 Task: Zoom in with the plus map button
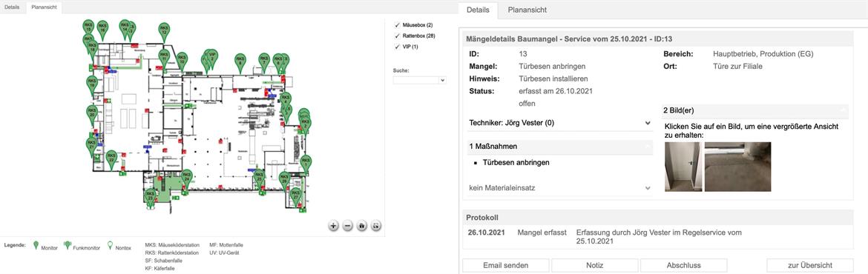point(333,225)
